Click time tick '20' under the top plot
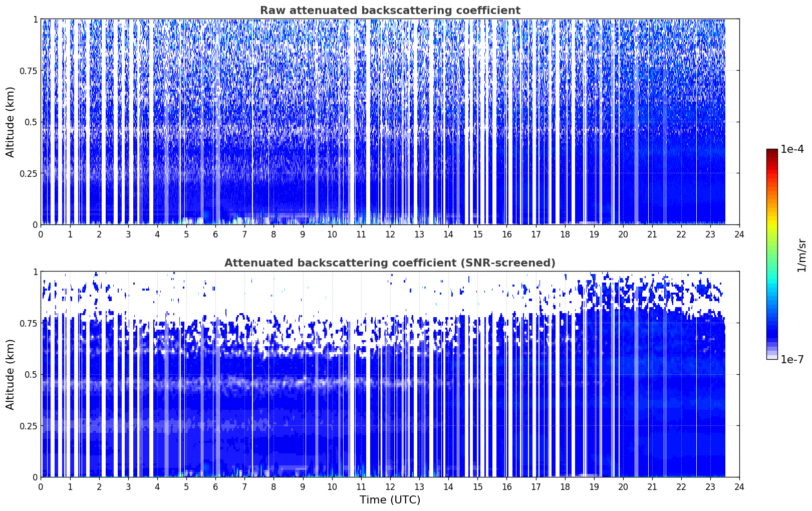Viewport: 812px width, 511px height. 623,234
